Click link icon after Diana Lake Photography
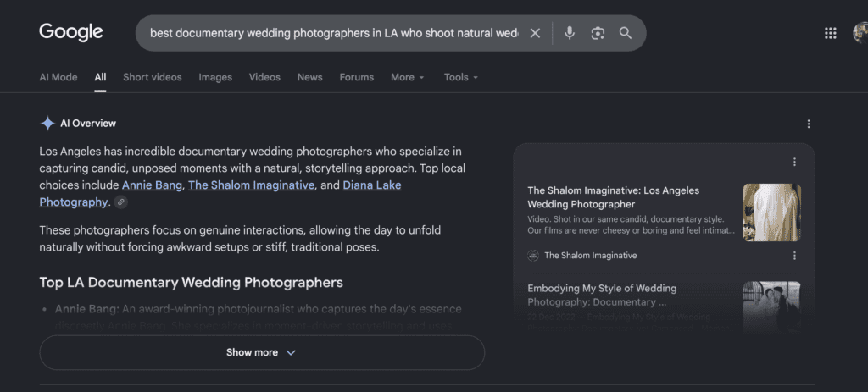Viewport: 868px width, 392px height. pos(120,202)
